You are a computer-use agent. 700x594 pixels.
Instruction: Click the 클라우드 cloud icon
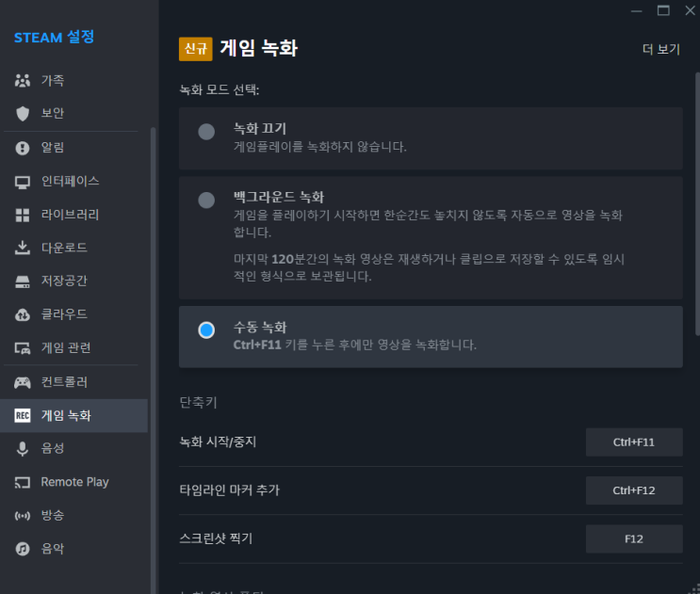click(23, 314)
